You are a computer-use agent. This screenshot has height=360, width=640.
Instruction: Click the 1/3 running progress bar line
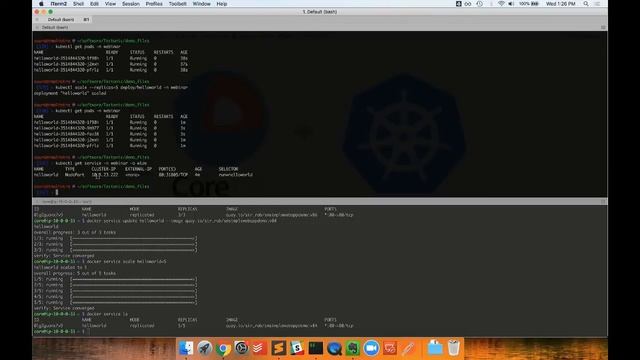click(115, 238)
